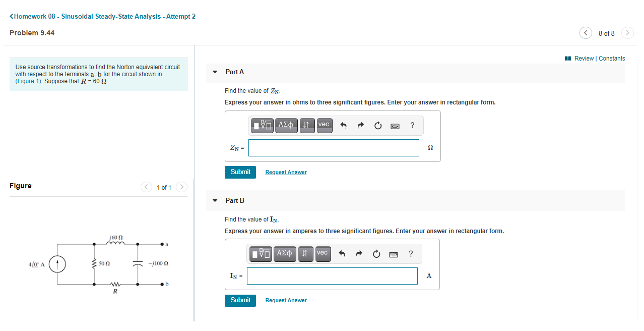The width and height of the screenshot is (644, 331).
Task: Open the Constants reference
Action: pos(612,58)
